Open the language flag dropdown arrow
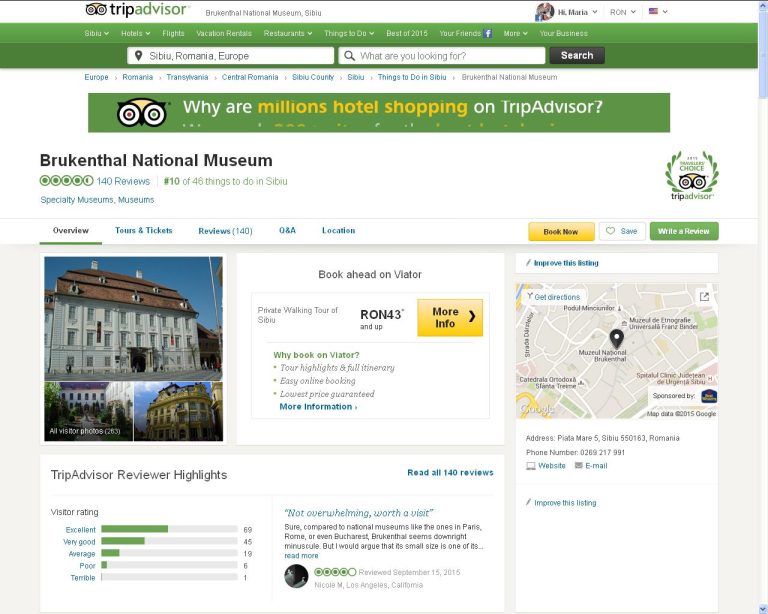 pyautogui.click(x=665, y=12)
